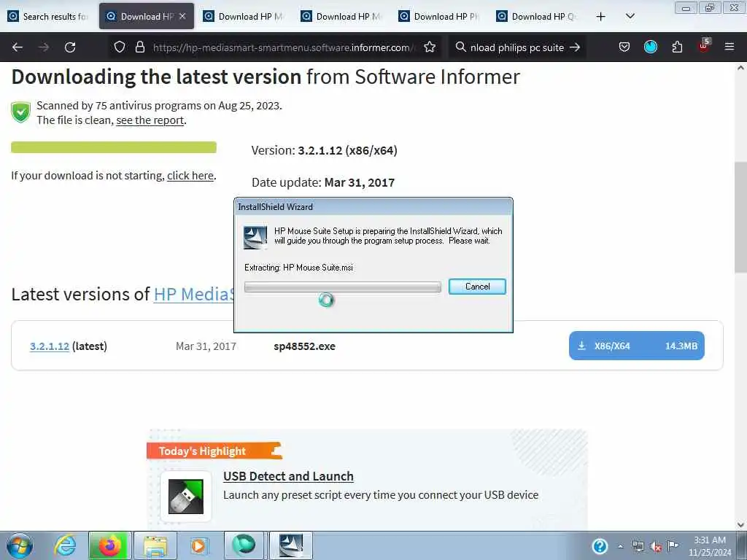
Task: Open the USB Detect and Launch link
Action: point(288,476)
